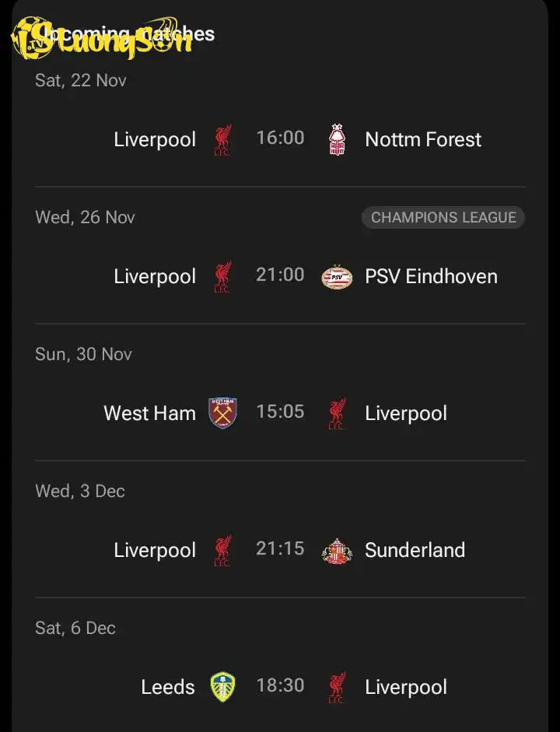Click the Champions League competition badge
The height and width of the screenshot is (732, 560).
tap(443, 218)
